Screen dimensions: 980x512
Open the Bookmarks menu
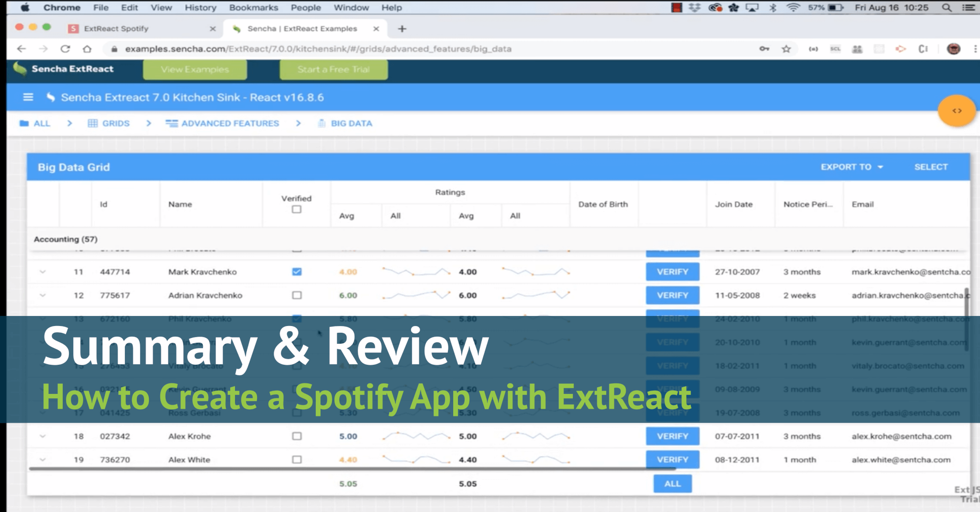click(x=254, y=8)
